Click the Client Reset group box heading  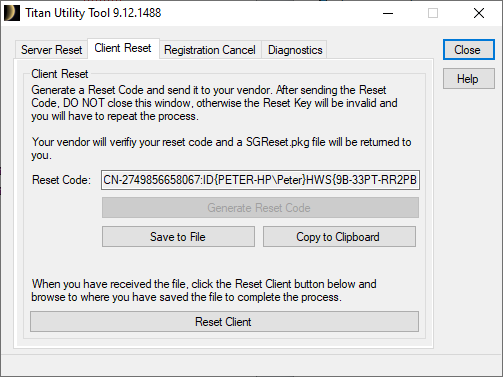60,74
